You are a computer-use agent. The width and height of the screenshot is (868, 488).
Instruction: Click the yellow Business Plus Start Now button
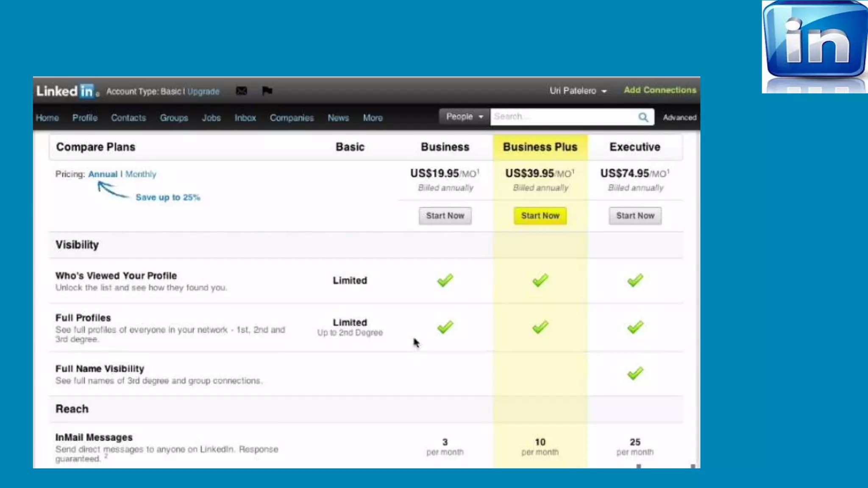(x=540, y=216)
